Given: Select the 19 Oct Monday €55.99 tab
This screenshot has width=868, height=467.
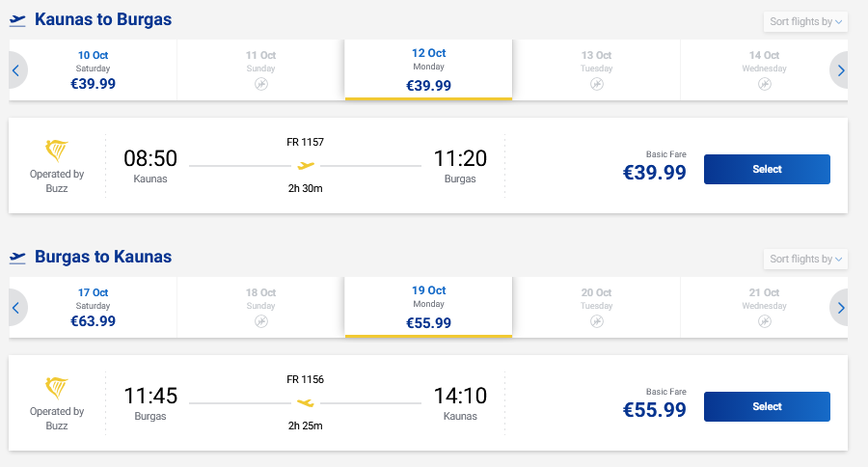Looking at the screenshot, I should [428, 308].
